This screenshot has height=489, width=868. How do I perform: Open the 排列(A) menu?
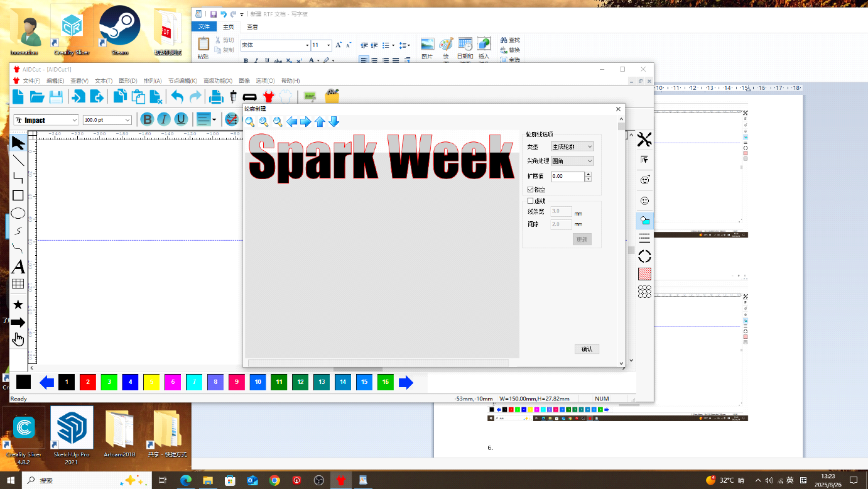(153, 81)
